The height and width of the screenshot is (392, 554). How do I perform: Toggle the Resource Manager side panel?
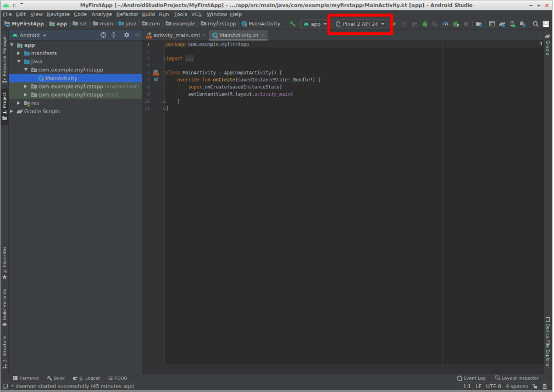tap(4, 59)
